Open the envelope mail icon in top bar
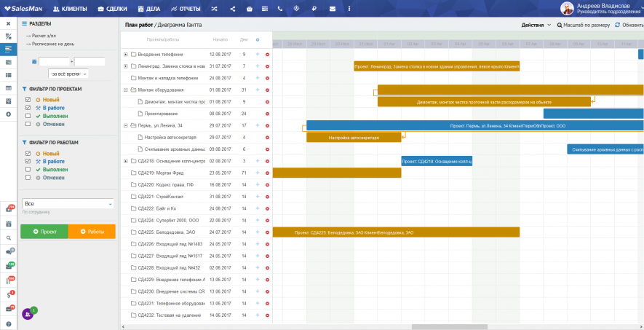Screen dimensions: 644x330 tap(332, 9)
